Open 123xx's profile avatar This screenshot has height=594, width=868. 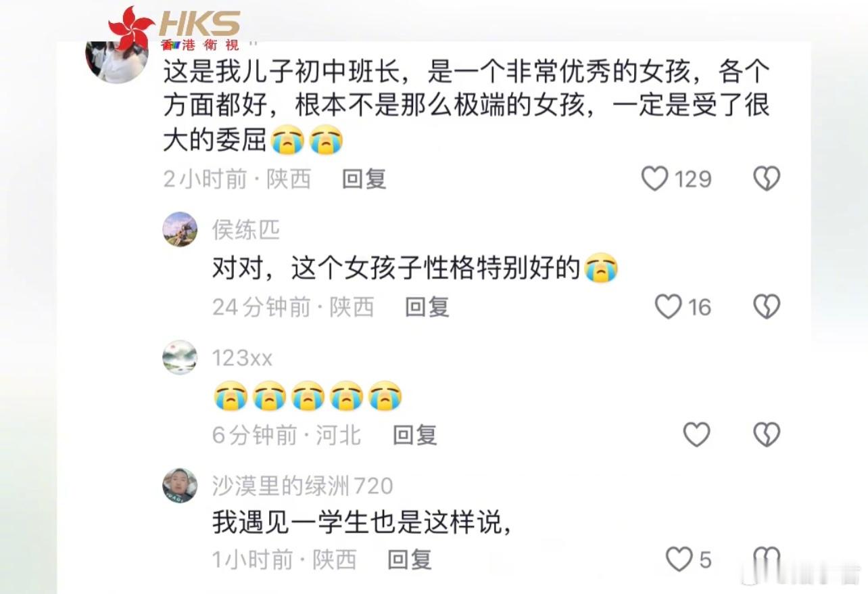click(180, 357)
